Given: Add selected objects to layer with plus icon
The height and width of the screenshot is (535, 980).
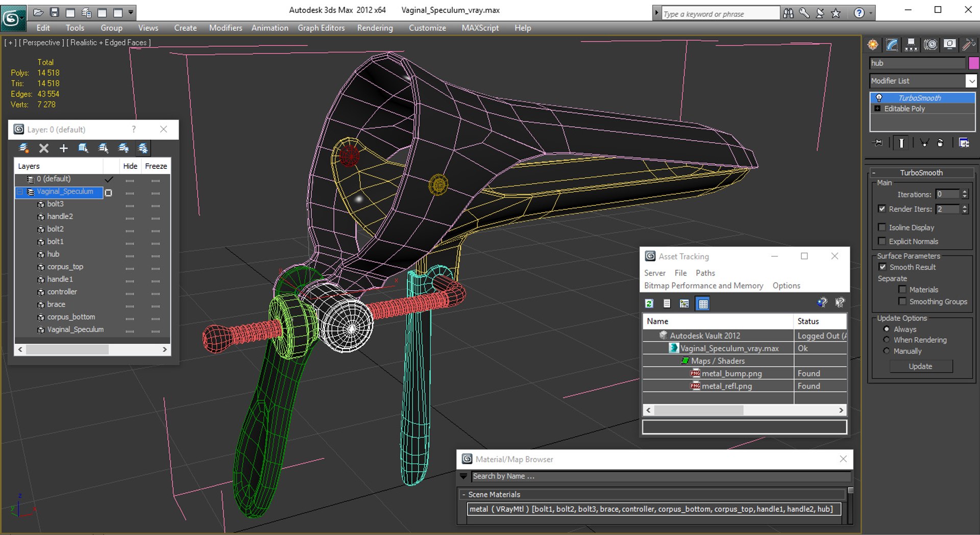Looking at the screenshot, I should coord(63,148).
